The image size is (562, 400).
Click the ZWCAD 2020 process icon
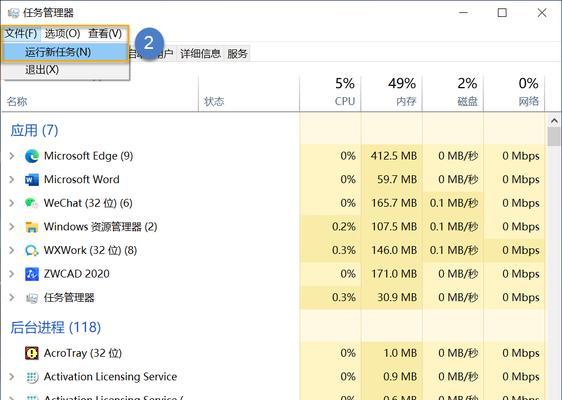[32, 274]
